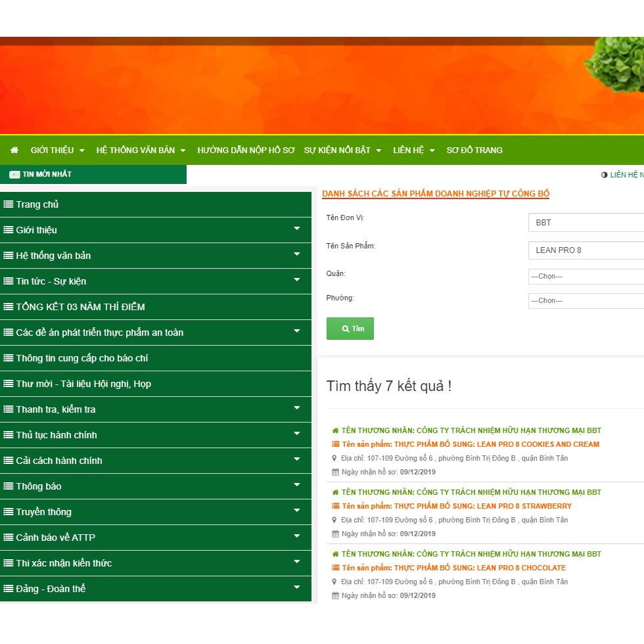Open LEAN PRO 8 STRAWBERRY product link

(x=452, y=506)
